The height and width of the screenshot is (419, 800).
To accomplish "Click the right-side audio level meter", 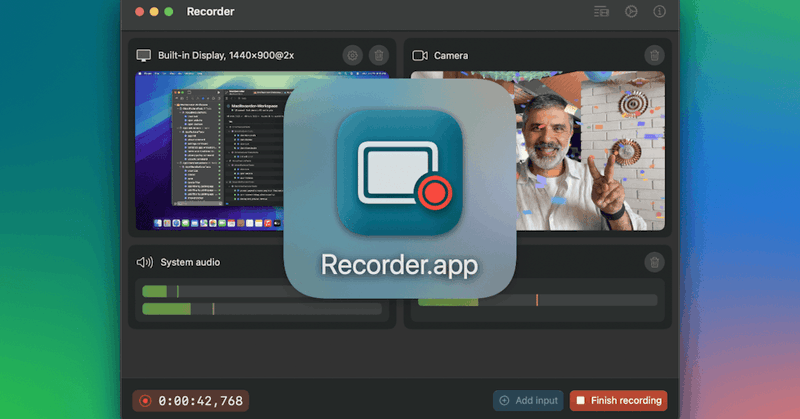I will (538, 301).
